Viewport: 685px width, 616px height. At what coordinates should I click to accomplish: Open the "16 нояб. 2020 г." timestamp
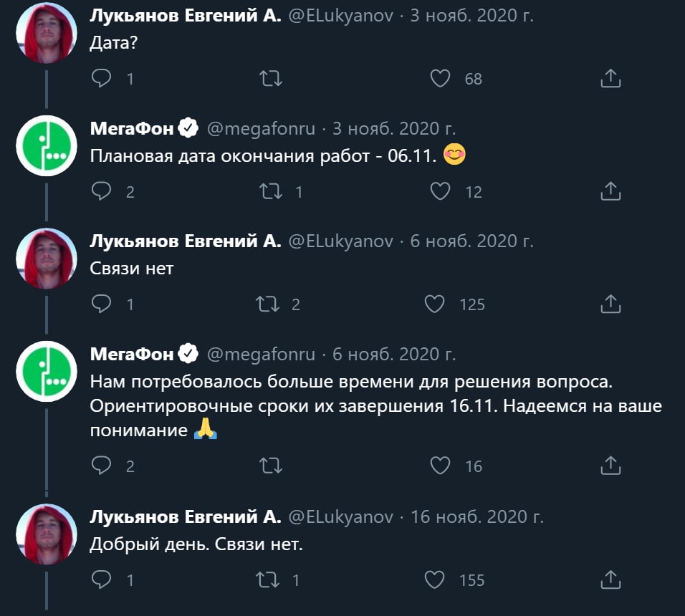pos(477,516)
